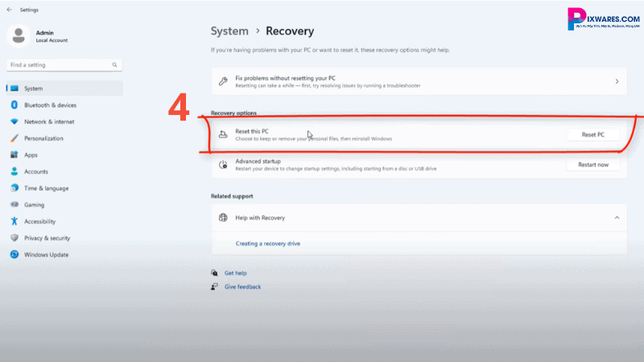644x362 pixels.
Task: Open Personalization settings page
Action: (43, 138)
